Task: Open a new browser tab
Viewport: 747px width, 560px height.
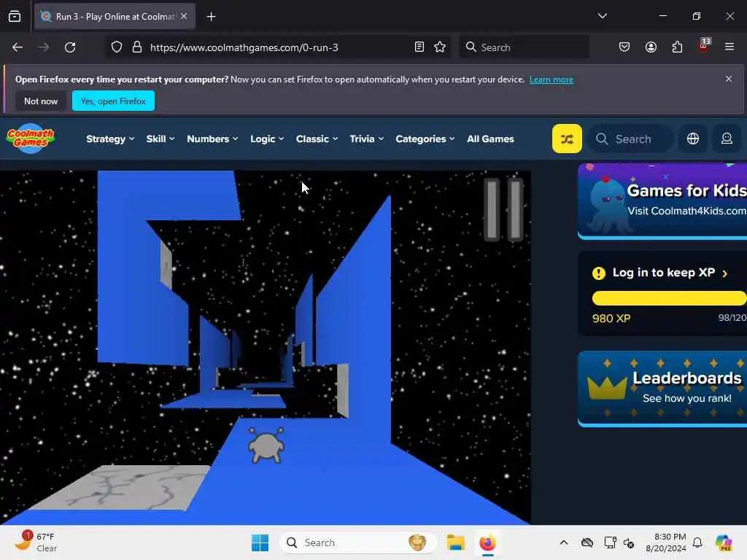Action: coord(211,17)
